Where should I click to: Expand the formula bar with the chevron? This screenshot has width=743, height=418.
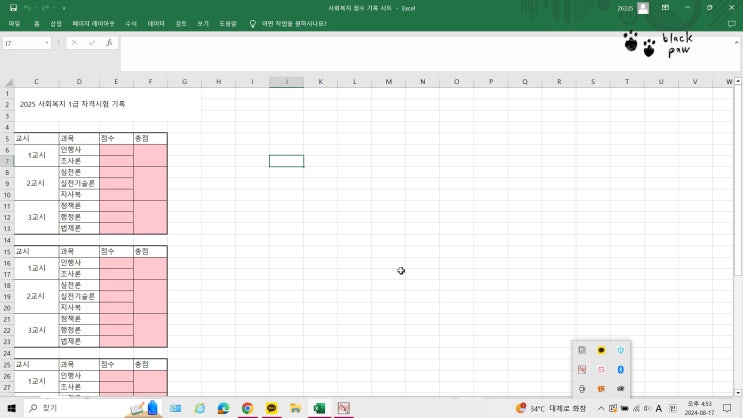[x=736, y=43]
